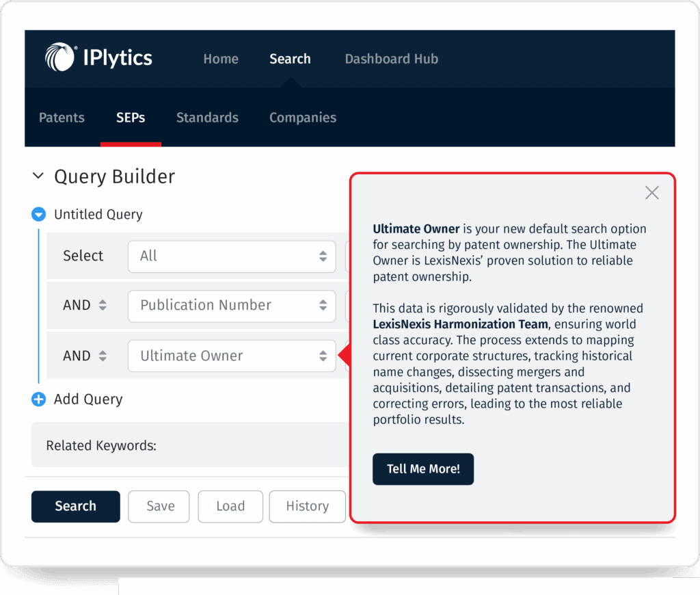This screenshot has width=700, height=595.
Task: Go to the Home menu
Action: [x=221, y=59]
